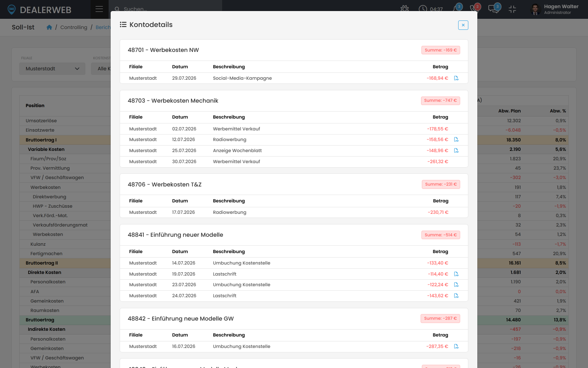Viewport: 588px width, 368px height.
Task: Select heading 48841 - Einführung neuer Modelle
Action: tap(176, 235)
